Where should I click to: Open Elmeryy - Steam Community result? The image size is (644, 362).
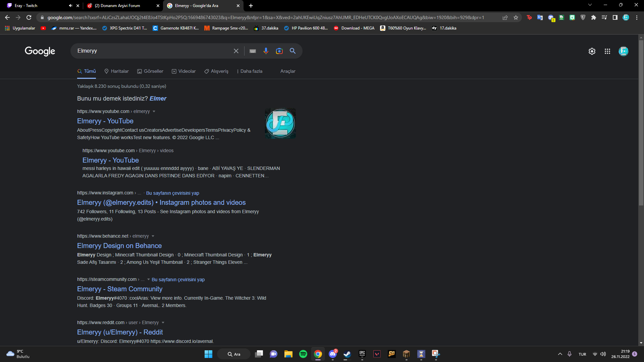point(120,289)
